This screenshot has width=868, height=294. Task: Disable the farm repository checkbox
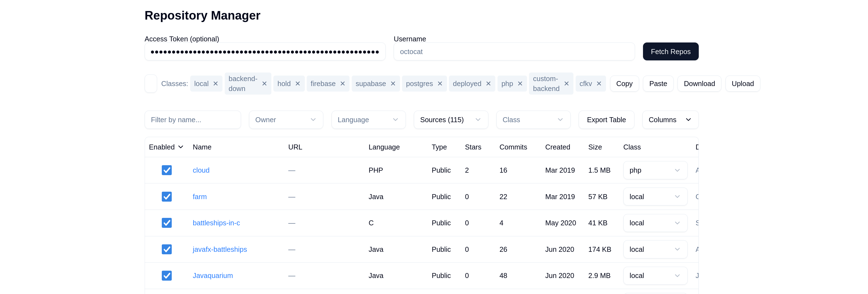(x=166, y=196)
